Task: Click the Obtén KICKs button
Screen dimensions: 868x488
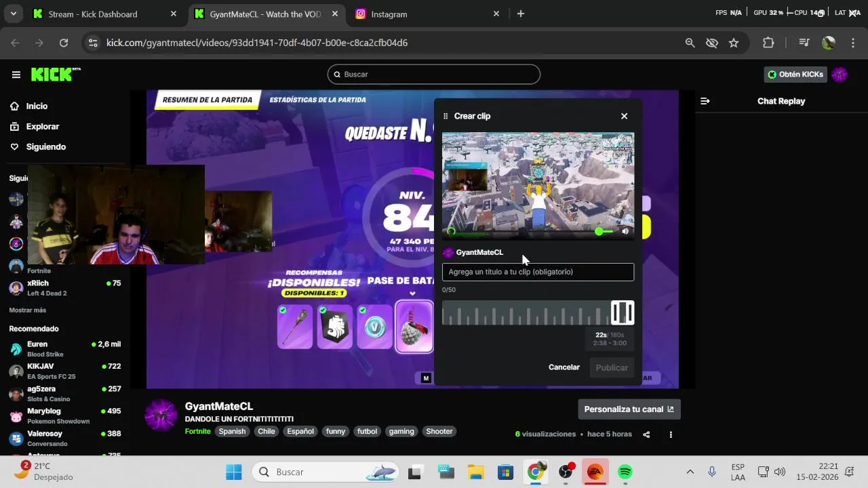Action: pos(795,75)
